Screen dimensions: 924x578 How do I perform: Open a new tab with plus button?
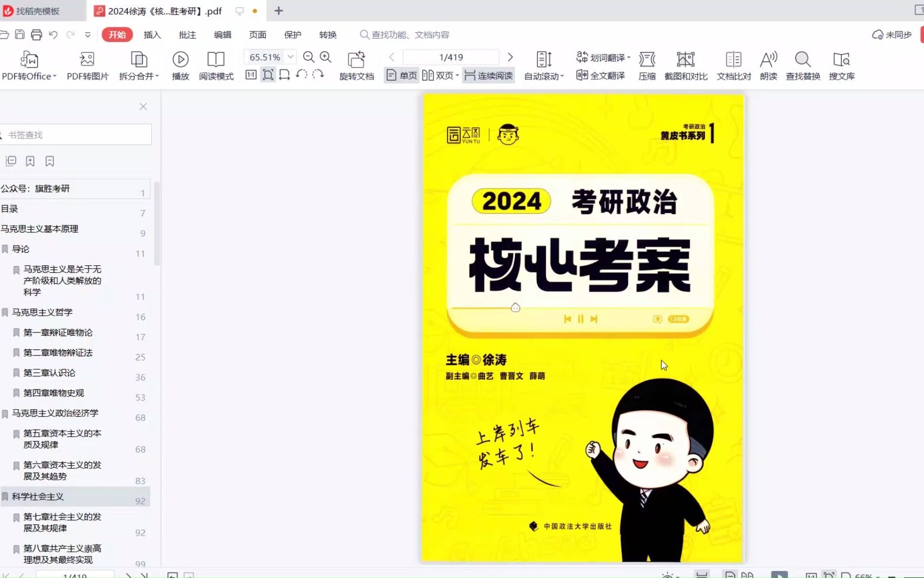[x=279, y=11]
